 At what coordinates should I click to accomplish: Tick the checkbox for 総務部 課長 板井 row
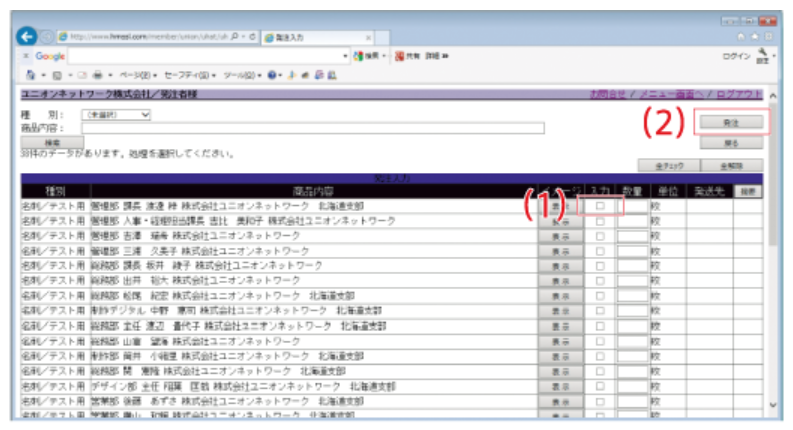(600, 266)
